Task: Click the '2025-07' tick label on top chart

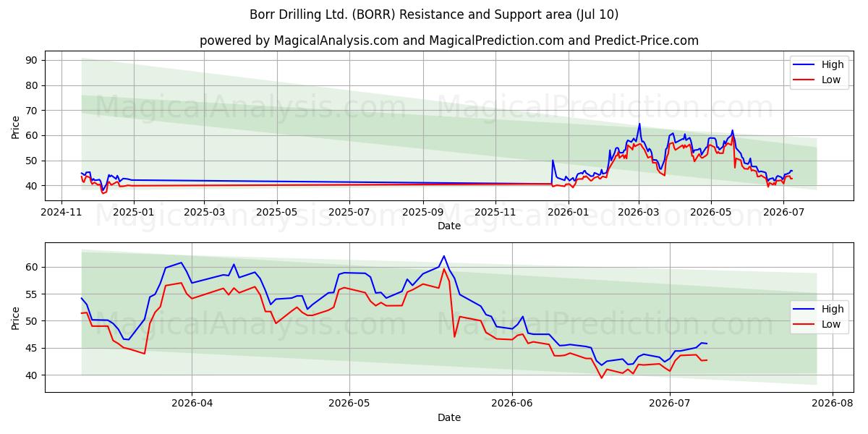Action: (x=349, y=212)
